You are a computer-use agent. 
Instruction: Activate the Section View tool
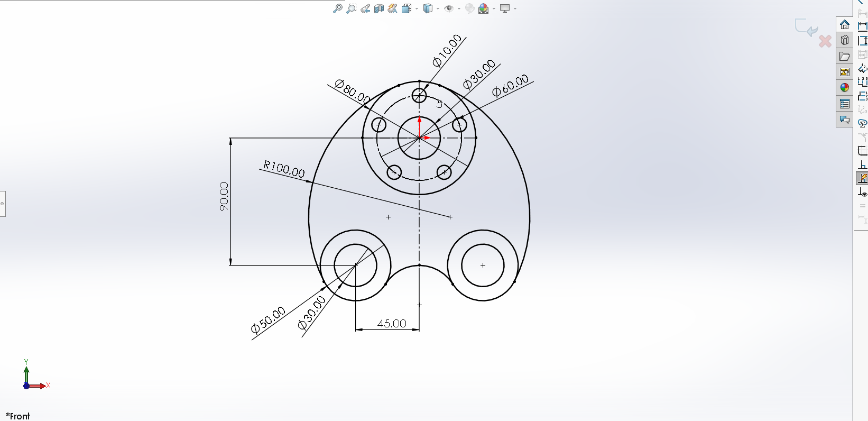(x=379, y=8)
